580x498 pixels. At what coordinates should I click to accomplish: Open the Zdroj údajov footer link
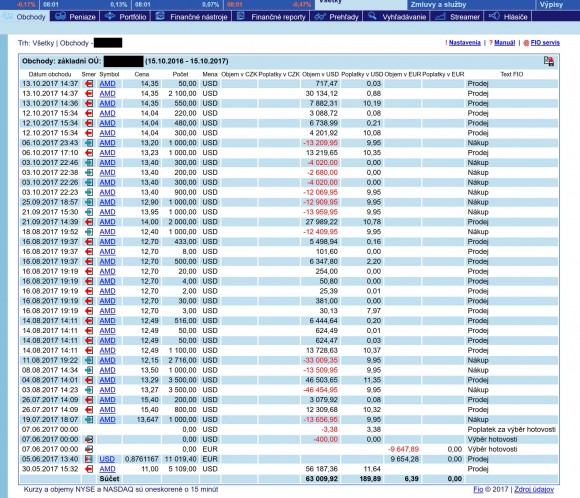tap(534, 489)
